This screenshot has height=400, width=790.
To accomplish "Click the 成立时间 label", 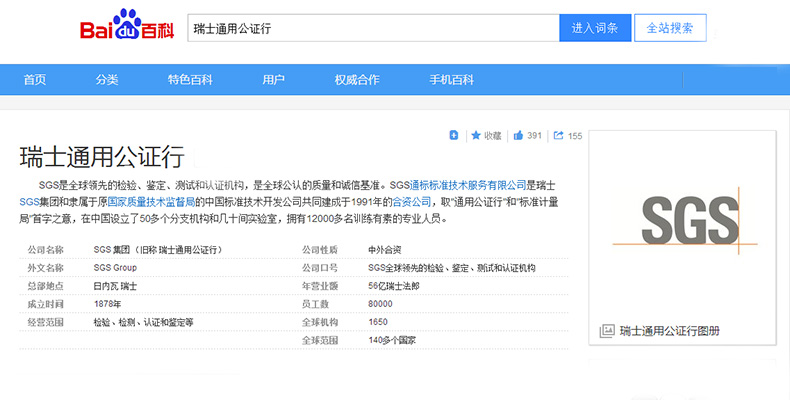I will [45, 304].
